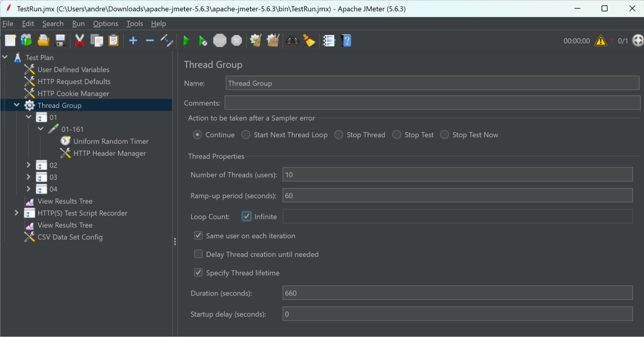Screen dimensions: 644x337
Task: Start the test with green play icon
Action: (186, 41)
